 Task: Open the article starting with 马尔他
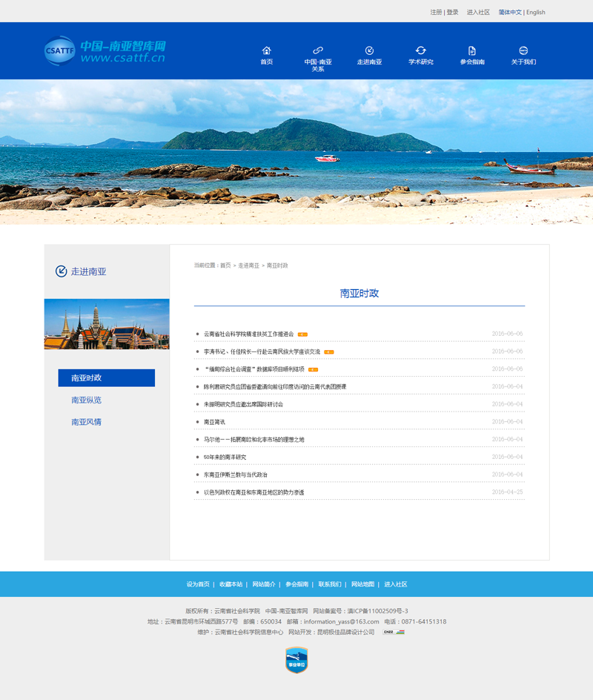point(254,440)
